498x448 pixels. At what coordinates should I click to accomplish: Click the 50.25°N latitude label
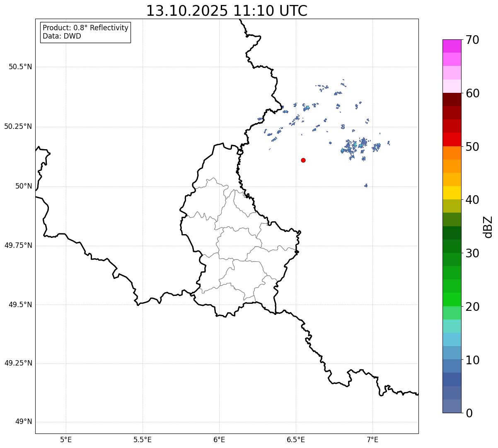[x=18, y=126]
